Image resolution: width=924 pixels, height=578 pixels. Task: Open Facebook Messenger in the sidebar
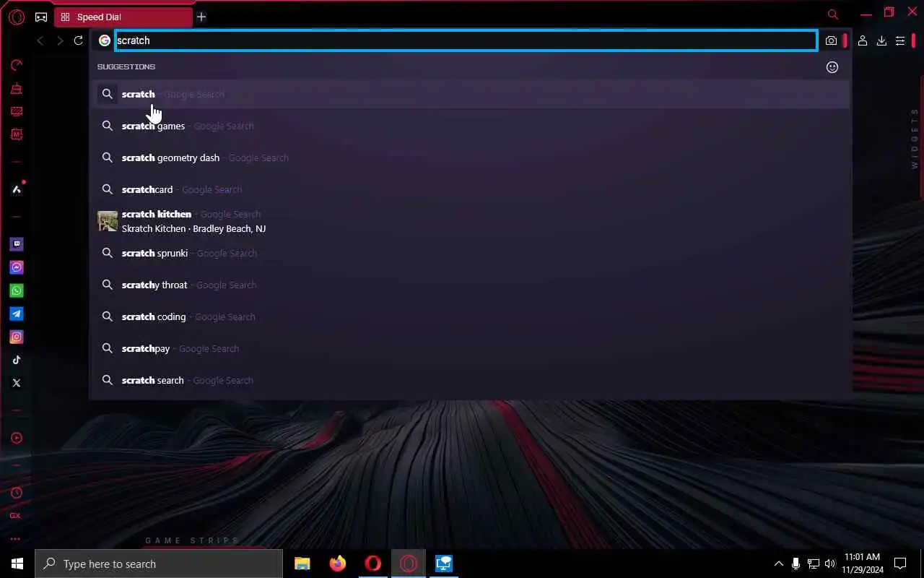tap(16, 267)
